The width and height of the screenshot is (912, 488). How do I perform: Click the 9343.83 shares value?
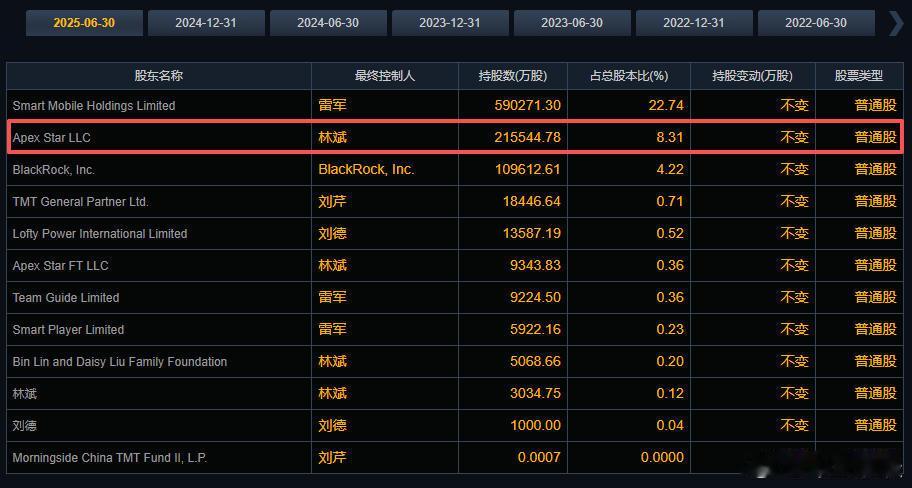point(536,265)
